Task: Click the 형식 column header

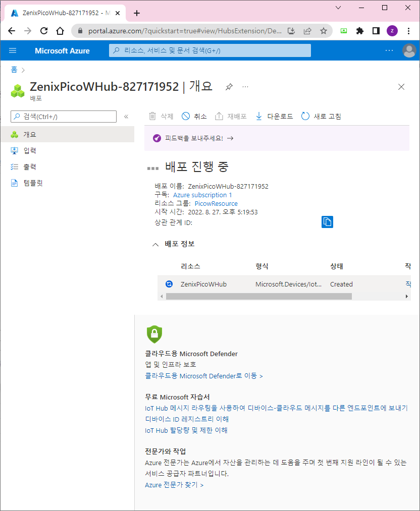Action: tap(262, 266)
